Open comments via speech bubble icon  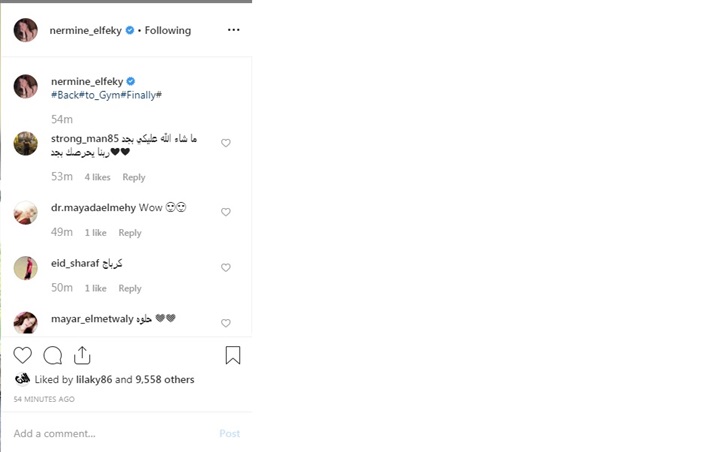[x=53, y=355]
